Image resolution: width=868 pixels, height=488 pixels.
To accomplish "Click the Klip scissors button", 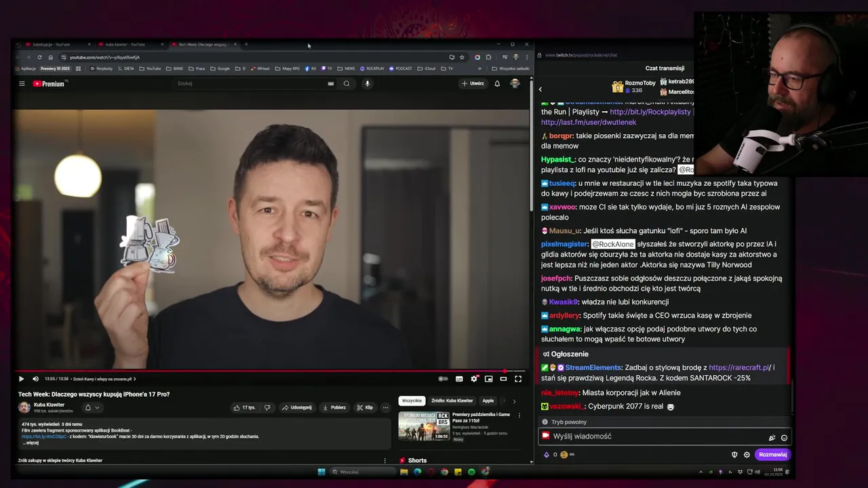I will point(365,407).
